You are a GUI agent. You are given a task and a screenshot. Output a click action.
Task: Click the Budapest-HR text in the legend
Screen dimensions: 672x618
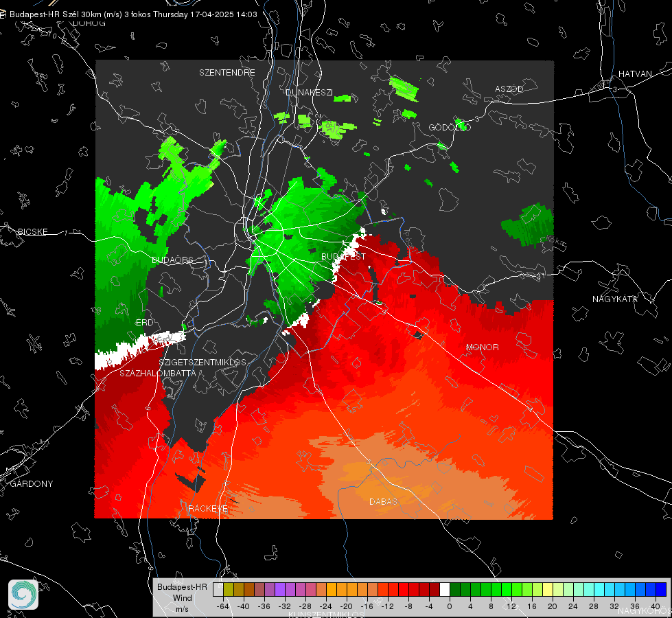tap(182, 586)
